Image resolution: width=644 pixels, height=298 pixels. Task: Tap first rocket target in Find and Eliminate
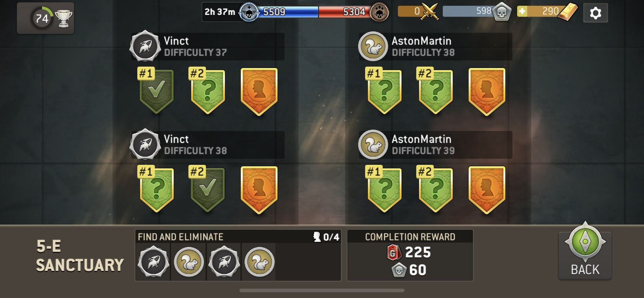click(153, 262)
